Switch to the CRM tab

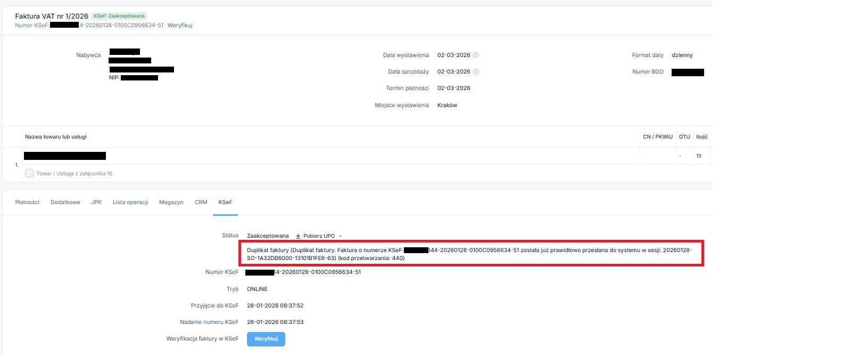(201, 203)
